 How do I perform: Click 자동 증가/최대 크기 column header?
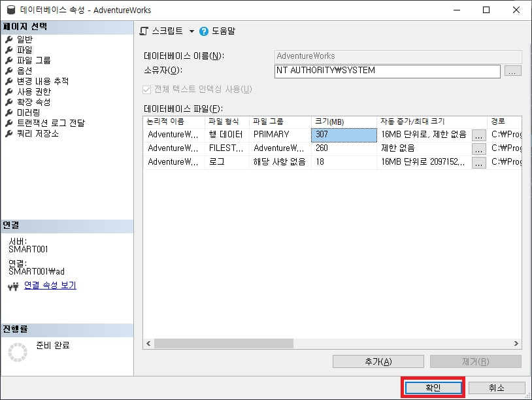pos(432,122)
